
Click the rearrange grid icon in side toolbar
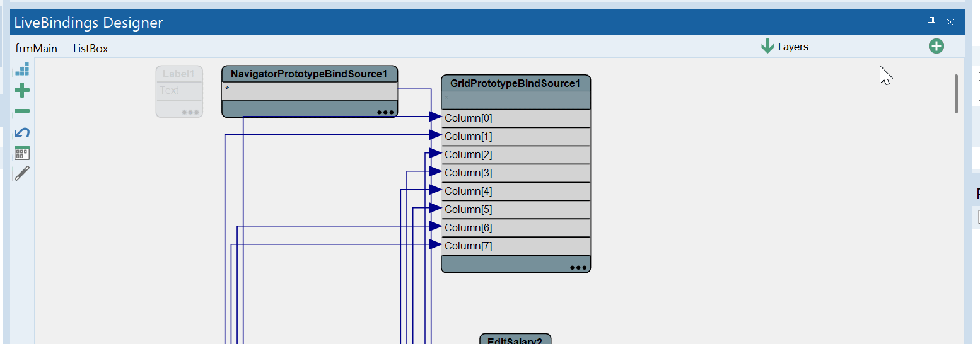click(22, 153)
